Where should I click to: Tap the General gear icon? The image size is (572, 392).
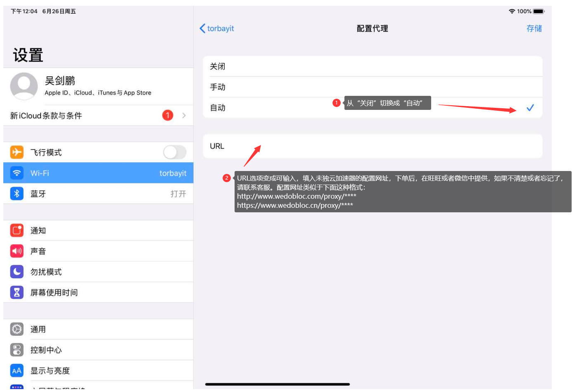17,329
